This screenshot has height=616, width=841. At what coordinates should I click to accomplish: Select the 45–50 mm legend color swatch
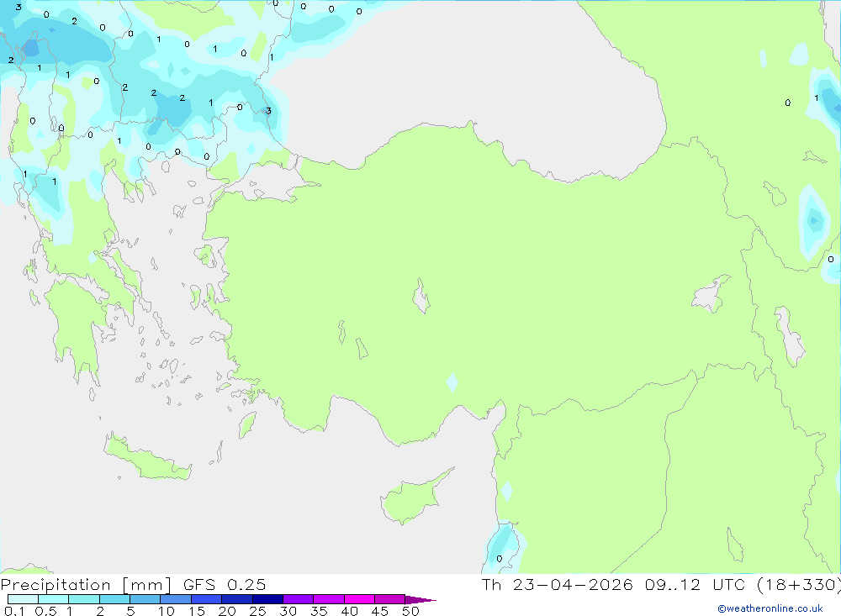point(390,599)
